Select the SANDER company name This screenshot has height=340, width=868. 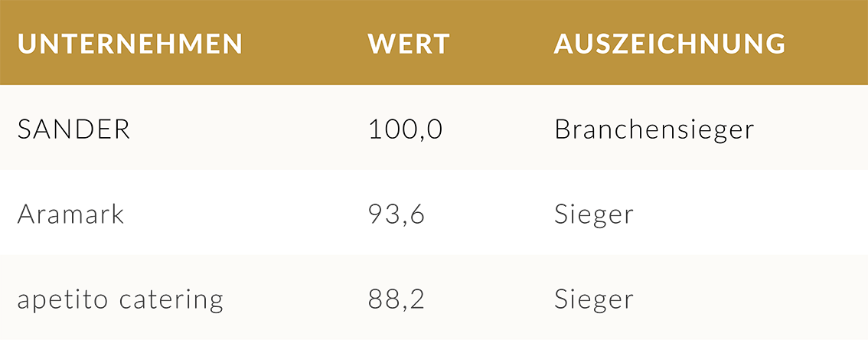coord(74,129)
